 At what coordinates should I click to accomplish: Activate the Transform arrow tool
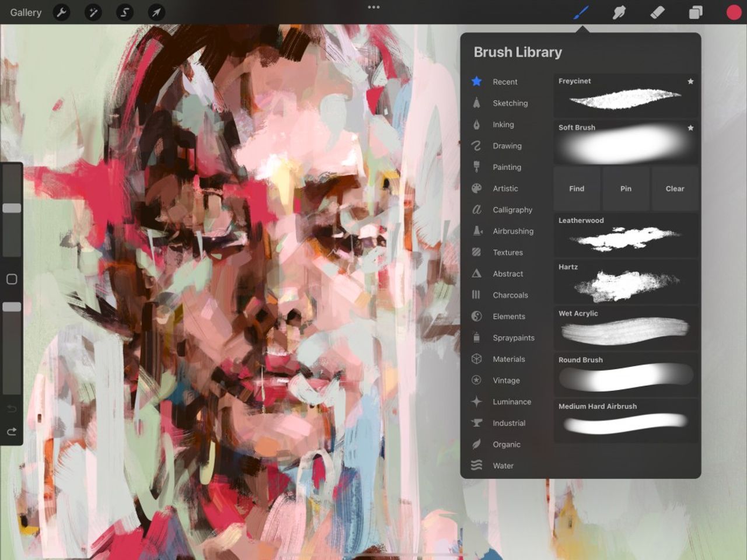[x=156, y=12]
